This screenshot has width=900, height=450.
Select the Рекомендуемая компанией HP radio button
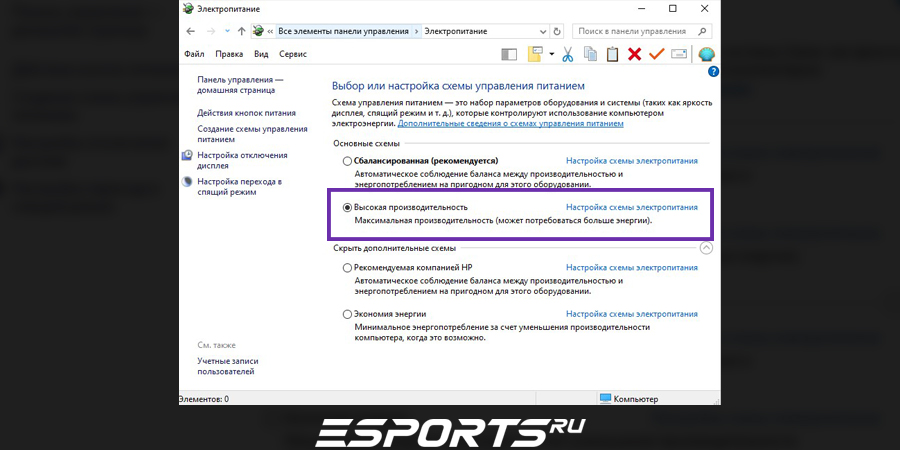(347, 268)
